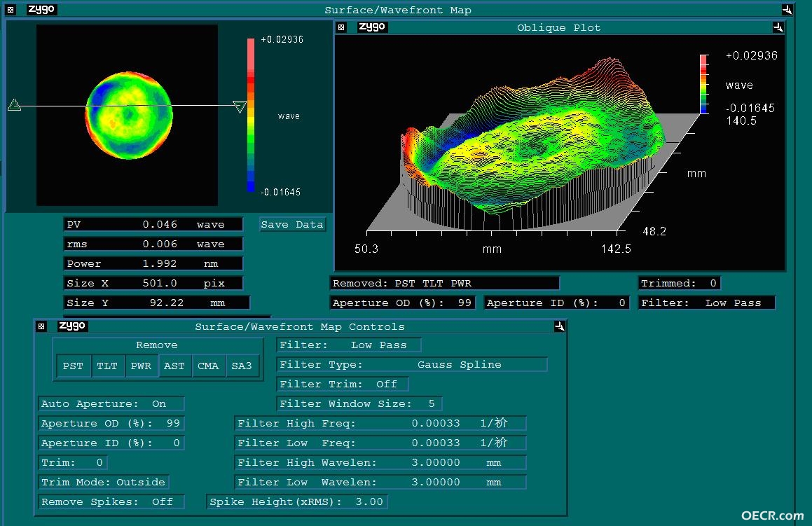Image resolution: width=812 pixels, height=526 pixels.
Task: Click the Aperture OD (%) field in controls
Action: (x=111, y=423)
